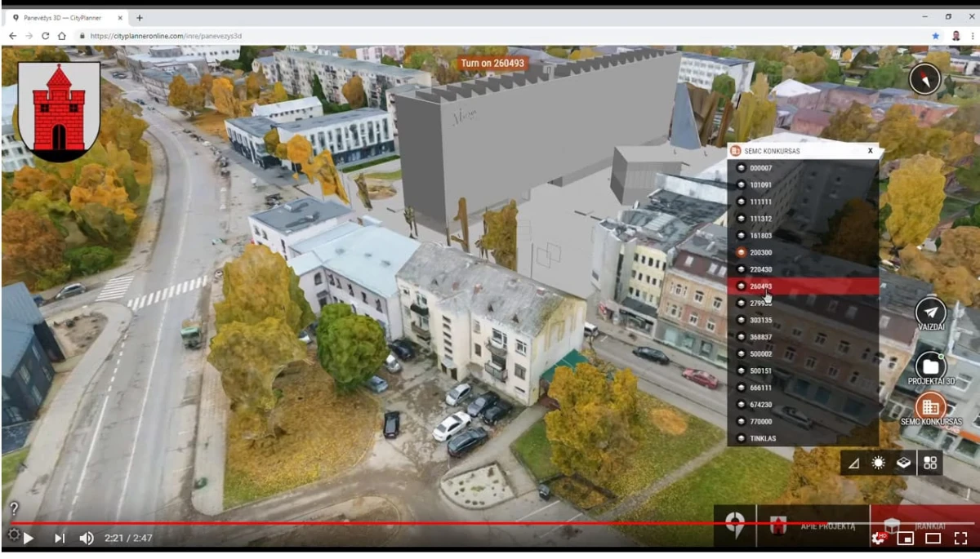Click the cityplanneronline.com address bar
980x559 pixels.
pos(506,36)
